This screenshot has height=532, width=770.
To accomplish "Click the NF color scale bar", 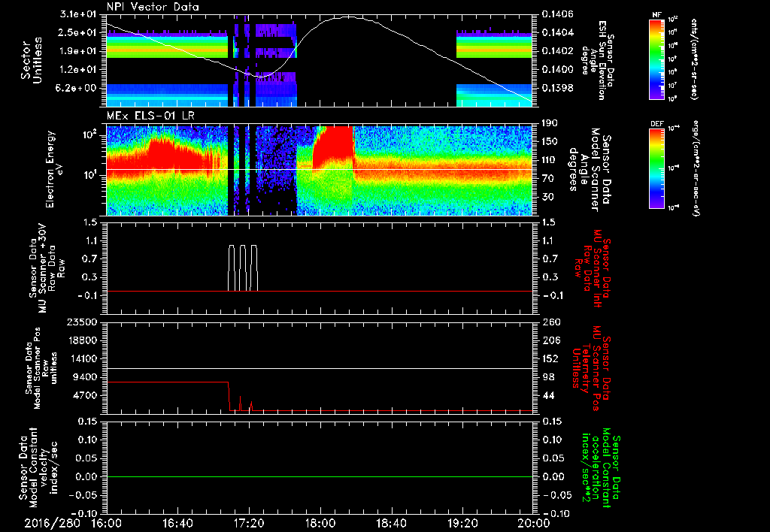I will [x=657, y=59].
